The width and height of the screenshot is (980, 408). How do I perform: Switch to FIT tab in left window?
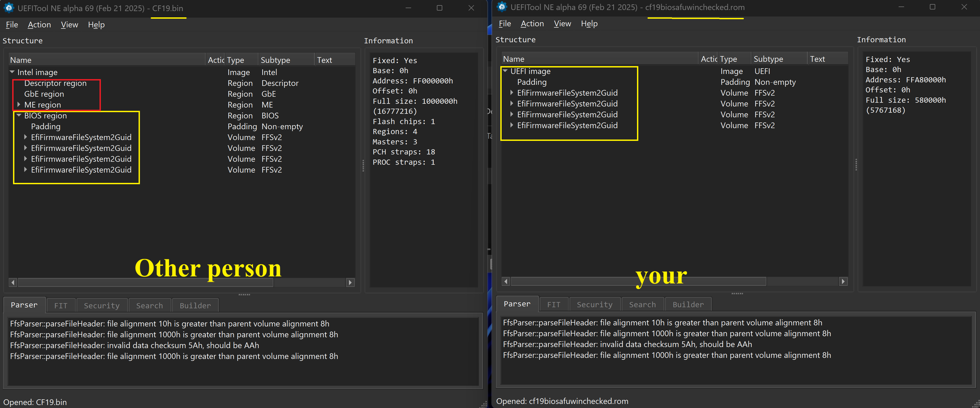coord(60,305)
